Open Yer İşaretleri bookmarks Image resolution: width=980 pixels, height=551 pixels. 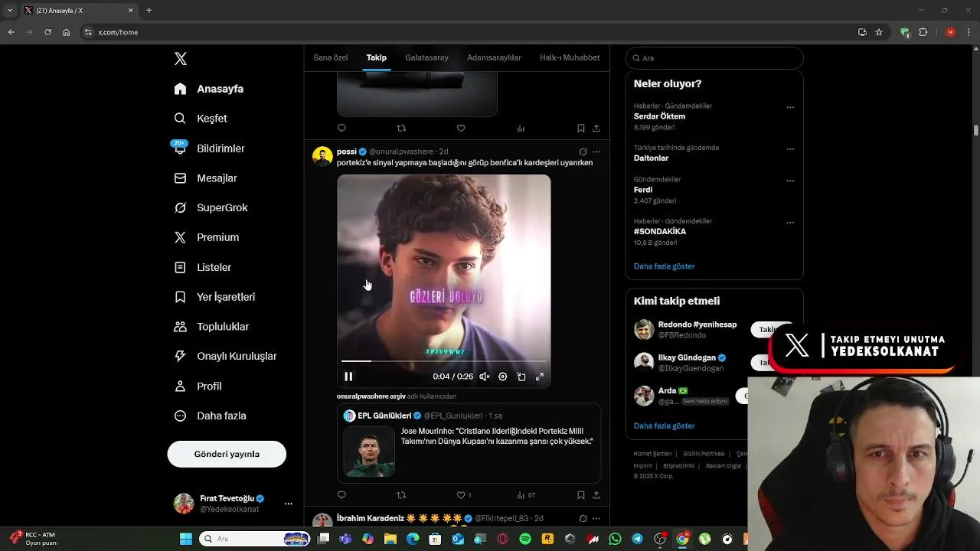[214, 297]
